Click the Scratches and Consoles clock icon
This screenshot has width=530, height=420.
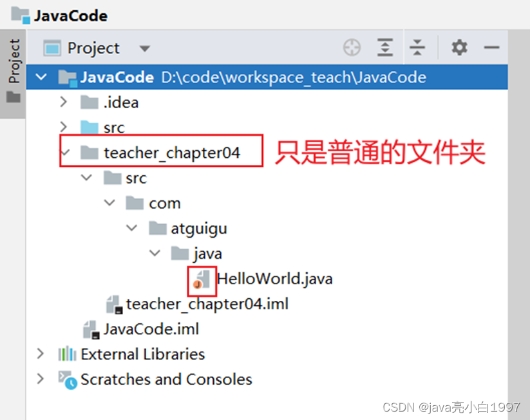pos(67,380)
